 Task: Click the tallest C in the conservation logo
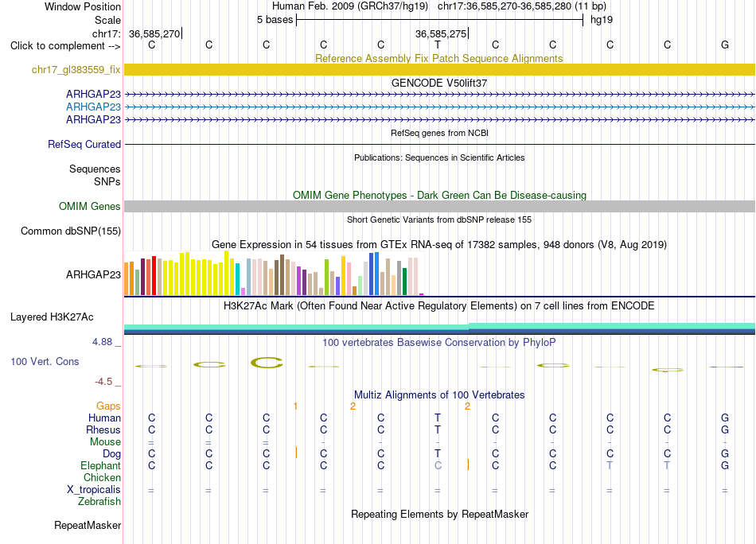267,363
